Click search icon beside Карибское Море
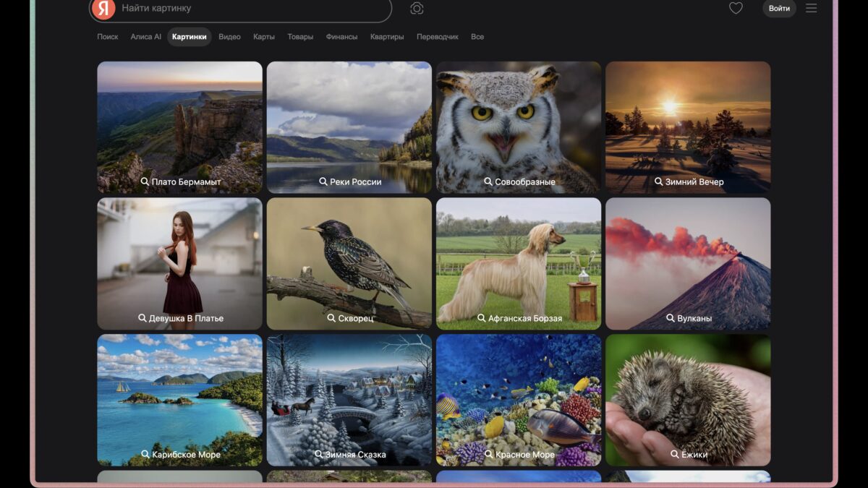The width and height of the screenshot is (868, 488). pos(145,455)
